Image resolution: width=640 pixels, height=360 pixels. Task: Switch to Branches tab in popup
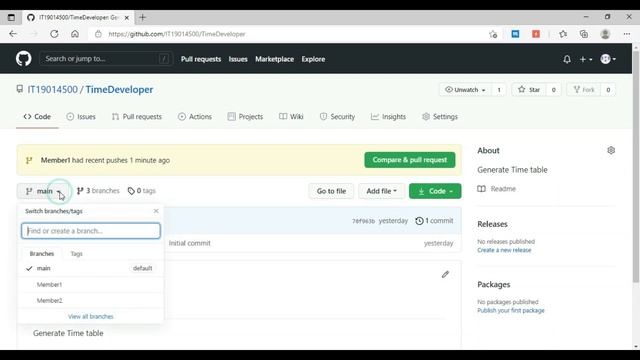tap(42, 253)
